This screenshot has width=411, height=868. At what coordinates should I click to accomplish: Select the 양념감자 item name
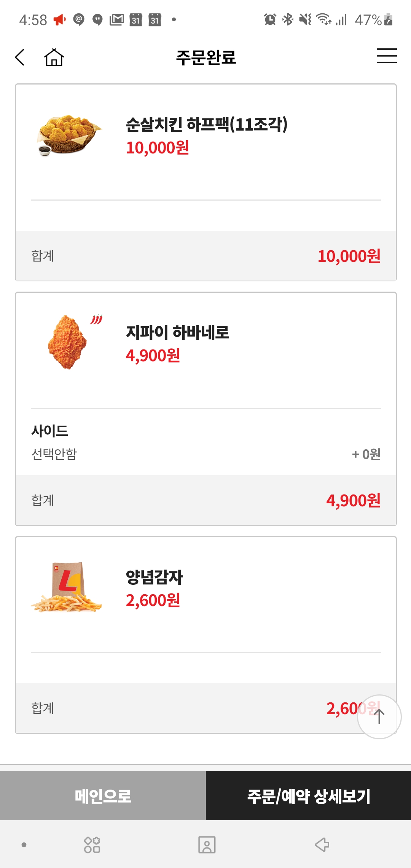[155, 577]
